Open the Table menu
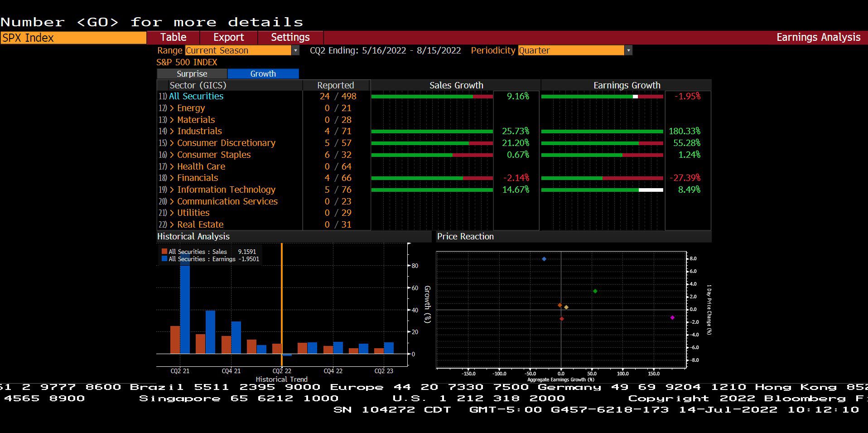This screenshot has height=433, width=868. [173, 37]
